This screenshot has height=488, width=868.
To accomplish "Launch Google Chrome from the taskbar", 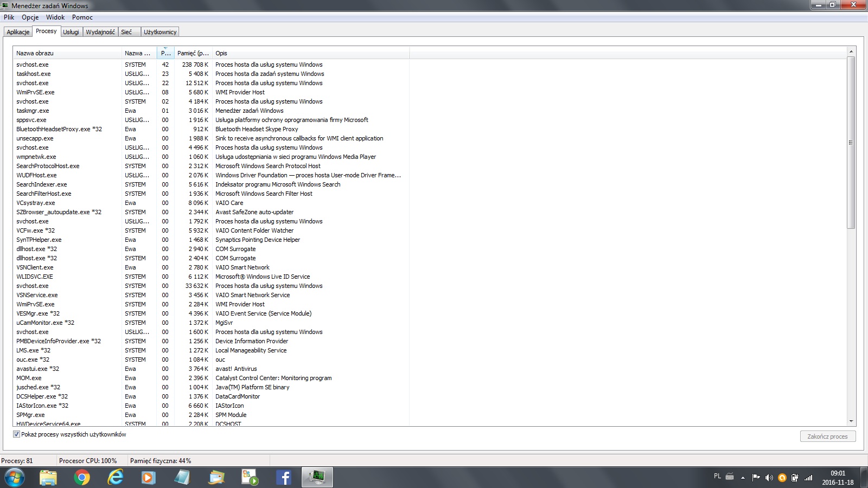I will pyautogui.click(x=82, y=478).
